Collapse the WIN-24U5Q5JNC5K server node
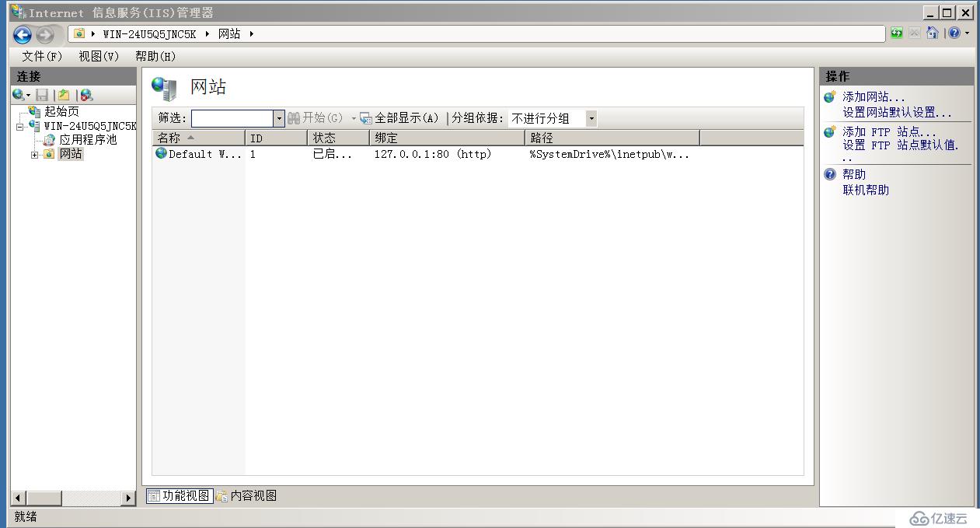This screenshot has width=980, height=528. [20, 126]
